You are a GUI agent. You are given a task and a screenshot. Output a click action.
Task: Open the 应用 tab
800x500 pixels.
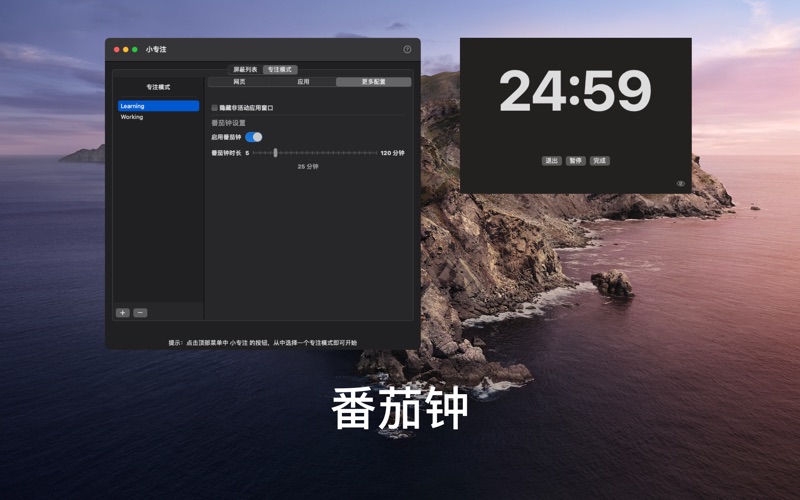click(x=304, y=82)
